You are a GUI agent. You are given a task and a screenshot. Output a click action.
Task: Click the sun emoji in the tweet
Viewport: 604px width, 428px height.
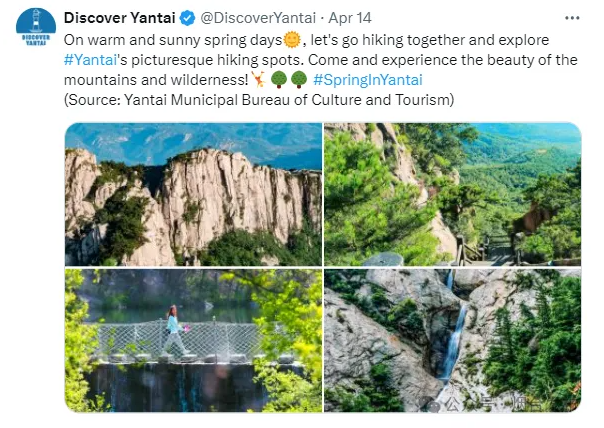292,40
